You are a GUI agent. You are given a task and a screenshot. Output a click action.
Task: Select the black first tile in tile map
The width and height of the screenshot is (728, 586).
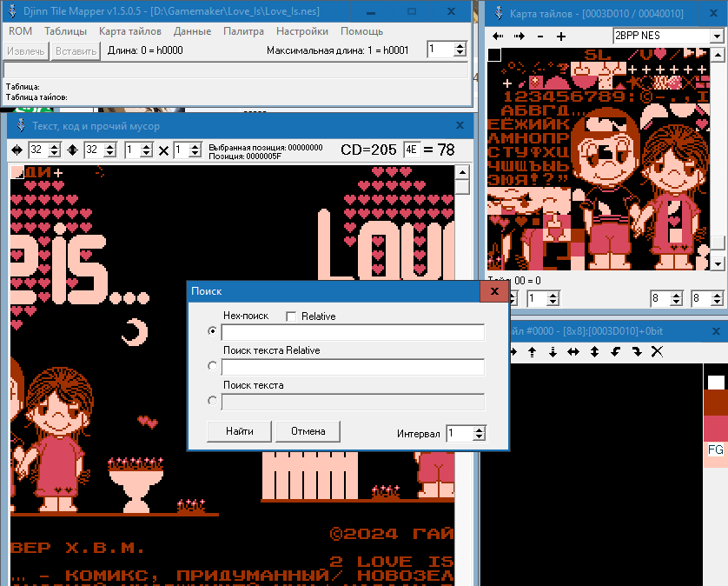[x=494, y=56]
